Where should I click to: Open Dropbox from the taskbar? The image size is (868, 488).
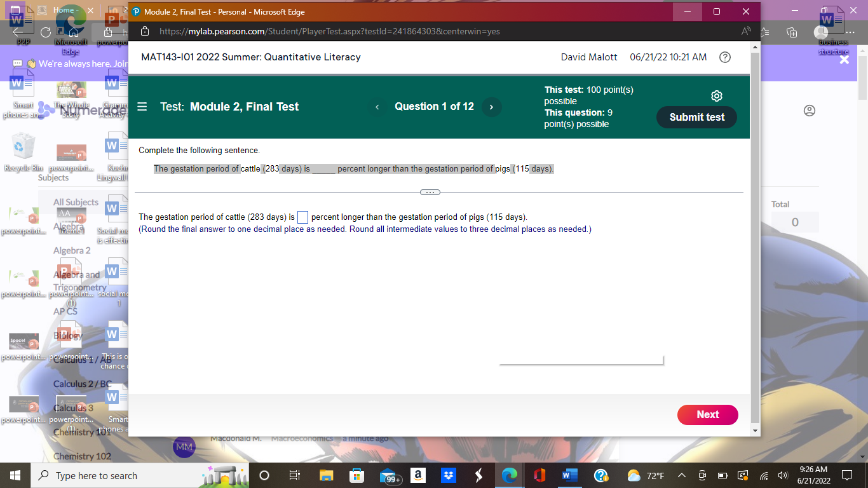[x=449, y=475]
